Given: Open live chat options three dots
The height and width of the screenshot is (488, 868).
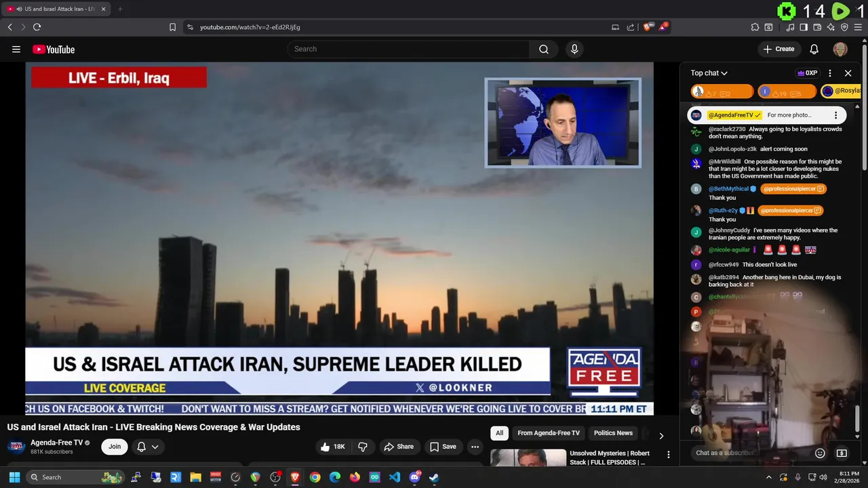Looking at the screenshot, I should pos(830,73).
